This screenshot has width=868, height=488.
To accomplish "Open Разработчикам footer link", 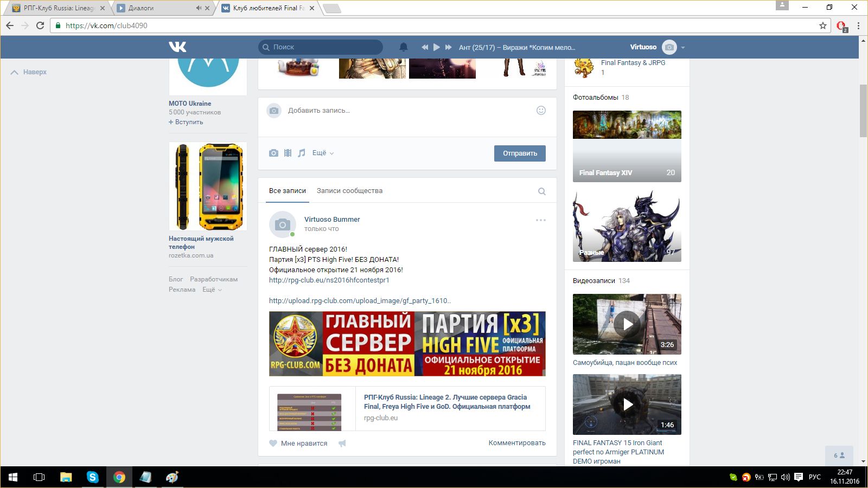I will click(214, 279).
